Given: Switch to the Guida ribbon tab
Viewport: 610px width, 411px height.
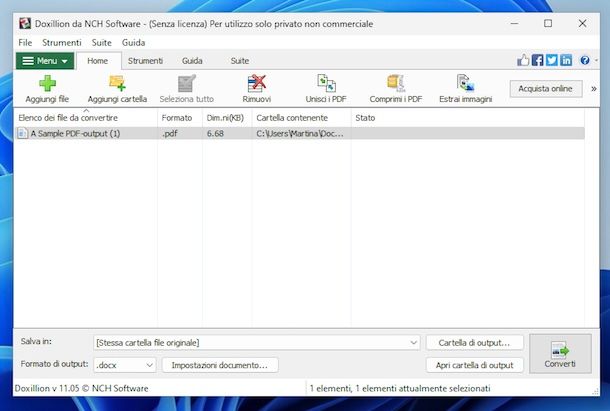Looking at the screenshot, I should (x=192, y=61).
